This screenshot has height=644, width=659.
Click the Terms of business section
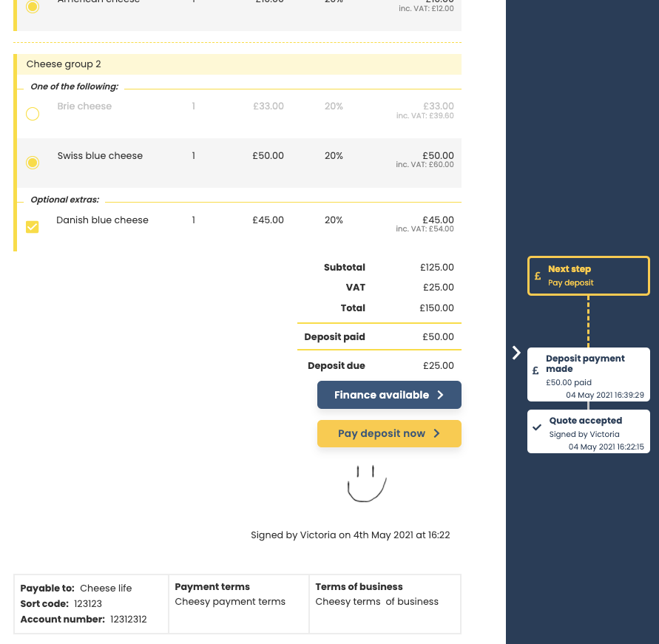coord(384,603)
